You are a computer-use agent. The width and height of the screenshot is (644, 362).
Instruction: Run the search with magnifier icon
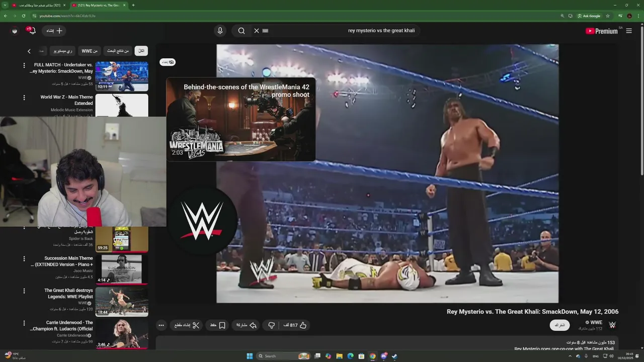pyautogui.click(x=242, y=31)
